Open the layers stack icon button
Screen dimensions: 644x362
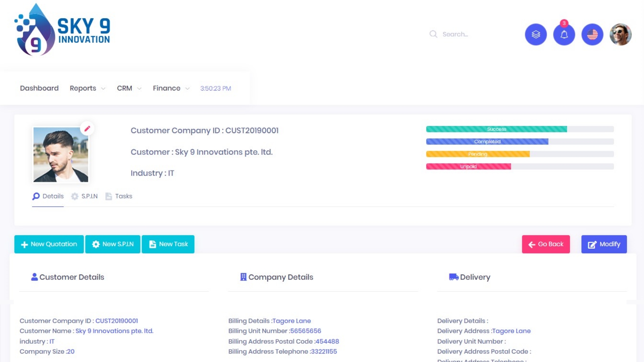pyautogui.click(x=536, y=34)
